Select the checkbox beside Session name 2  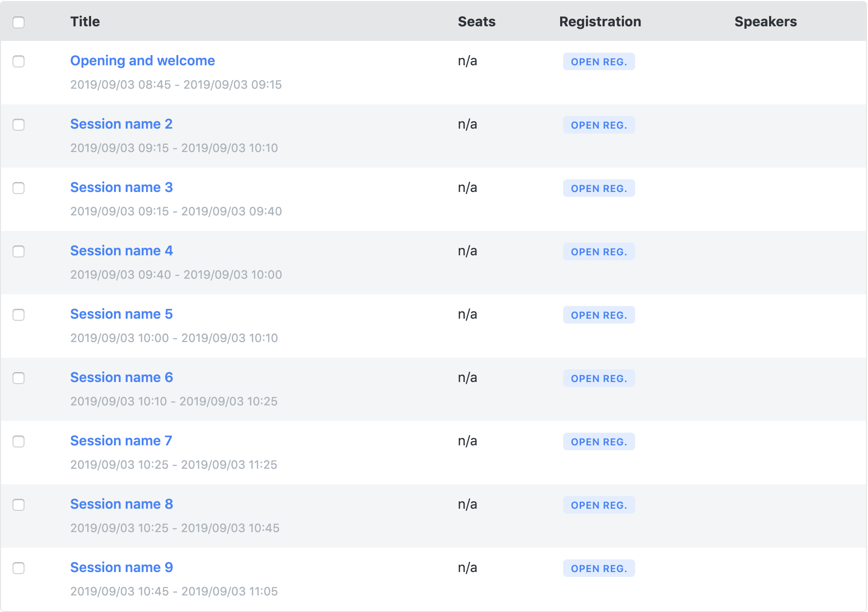[19, 125]
